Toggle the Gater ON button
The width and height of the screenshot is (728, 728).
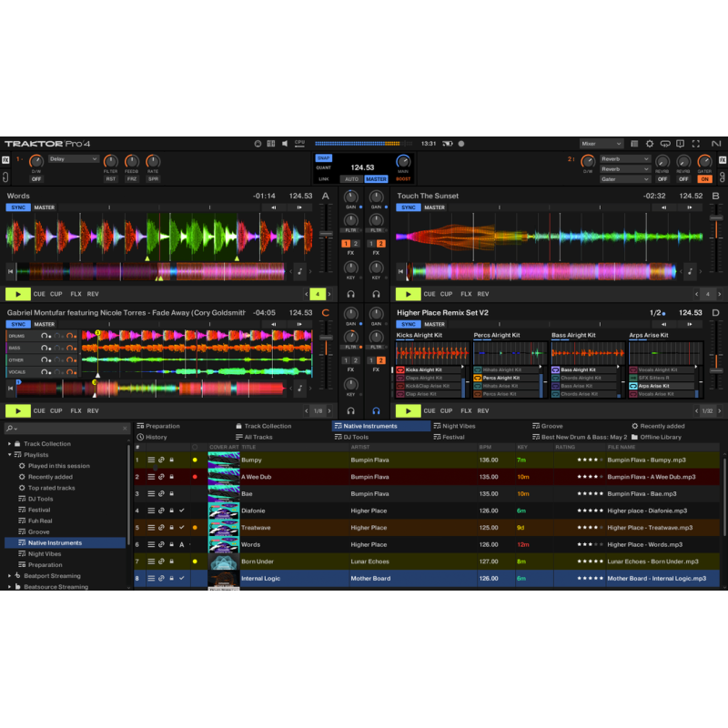(x=704, y=179)
